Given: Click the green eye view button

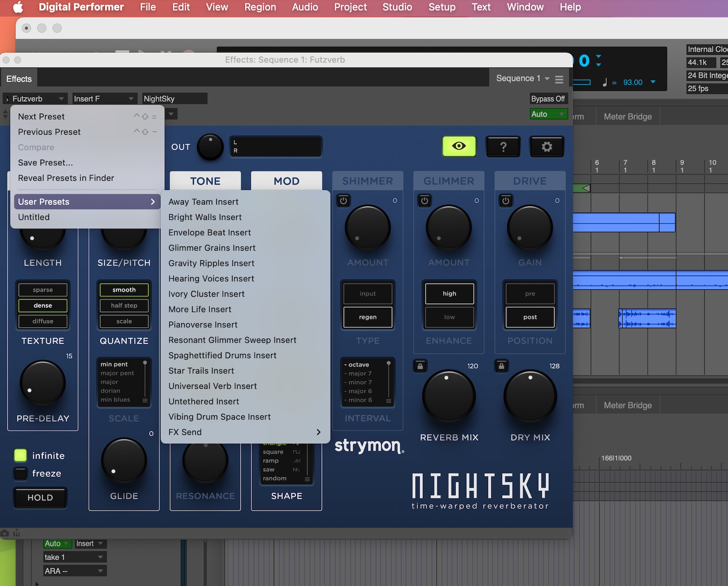Looking at the screenshot, I should 459,146.
